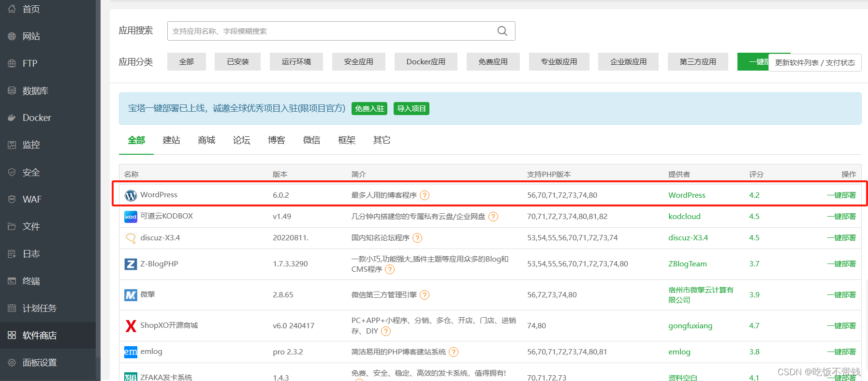The image size is (868, 381).
Task: Filter by 已安装 category
Action: pos(238,62)
